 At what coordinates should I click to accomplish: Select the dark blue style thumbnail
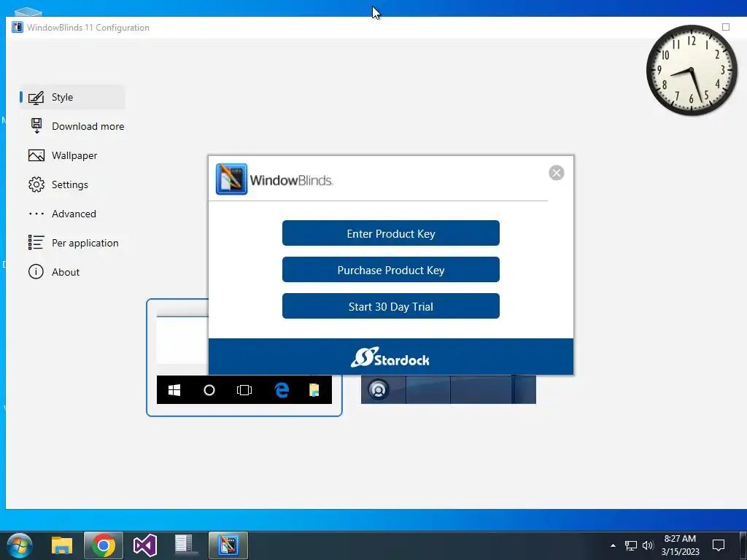click(449, 389)
